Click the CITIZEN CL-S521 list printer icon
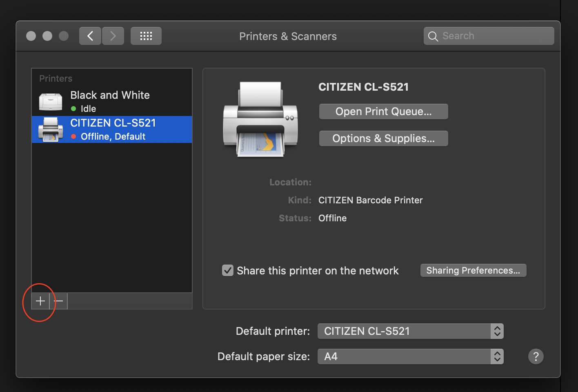This screenshot has width=578, height=392. point(51,129)
